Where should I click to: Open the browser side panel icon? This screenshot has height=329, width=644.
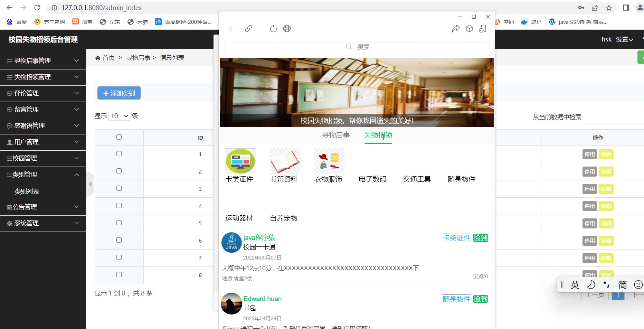(x=626, y=8)
